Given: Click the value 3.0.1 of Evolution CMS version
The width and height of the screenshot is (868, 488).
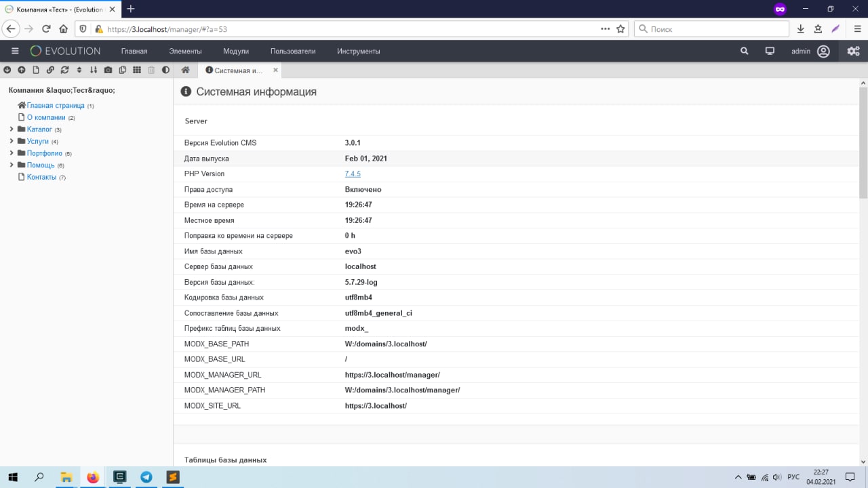Looking at the screenshot, I should (x=353, y=143).
